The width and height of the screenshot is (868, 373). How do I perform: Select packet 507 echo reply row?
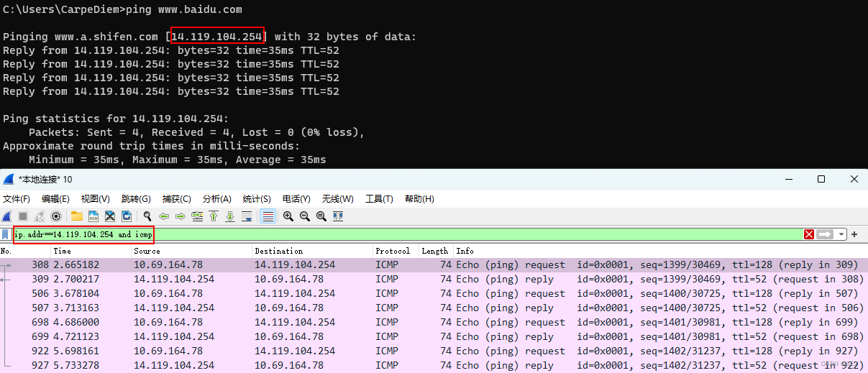point(434,308)
